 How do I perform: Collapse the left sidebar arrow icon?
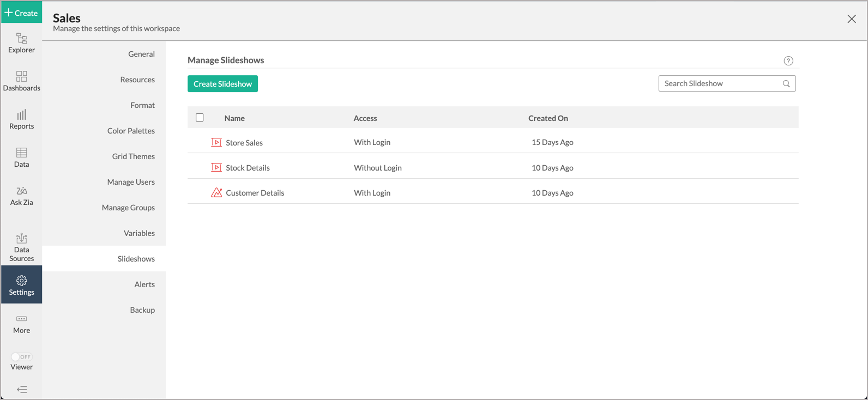[22, 389]
